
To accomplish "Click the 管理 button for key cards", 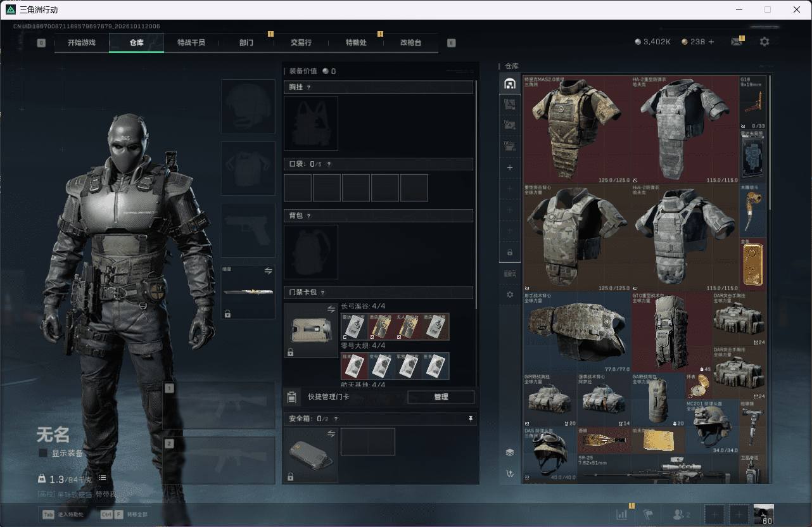I will click(441, 397).
